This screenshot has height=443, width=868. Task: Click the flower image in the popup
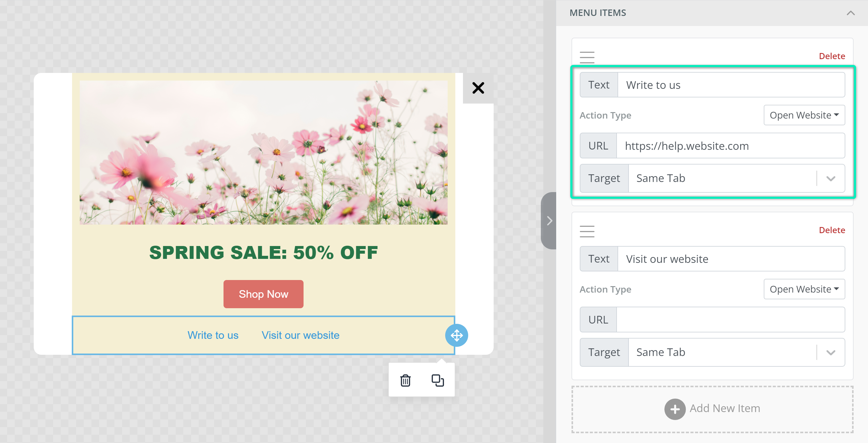point(263,152)
